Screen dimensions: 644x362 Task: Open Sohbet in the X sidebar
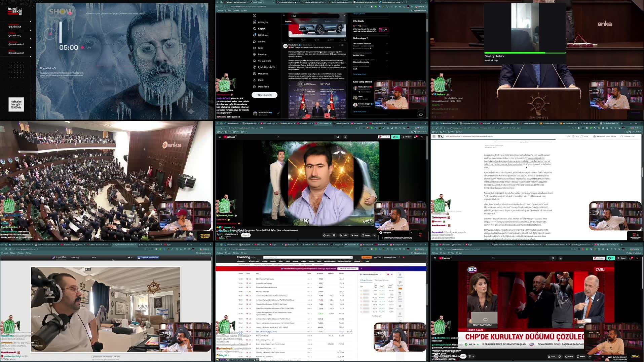coord(259,41)
